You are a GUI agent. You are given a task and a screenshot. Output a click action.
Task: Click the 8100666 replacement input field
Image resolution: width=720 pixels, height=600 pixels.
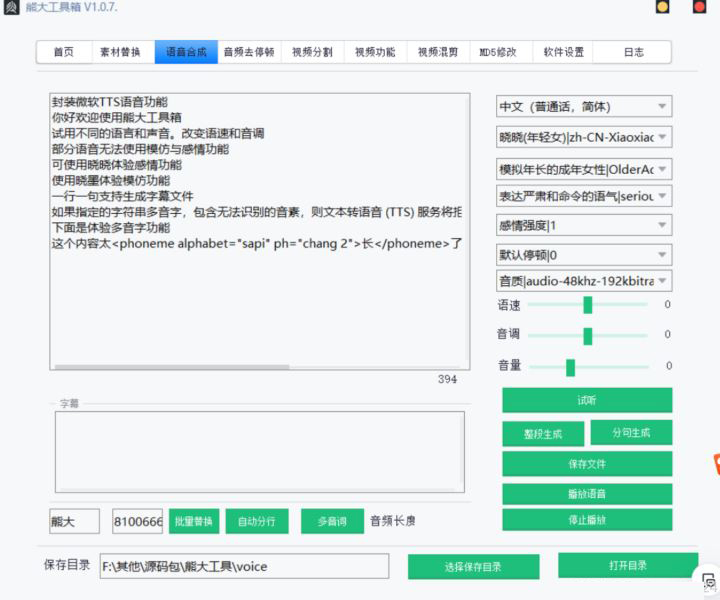coord(137,521)
